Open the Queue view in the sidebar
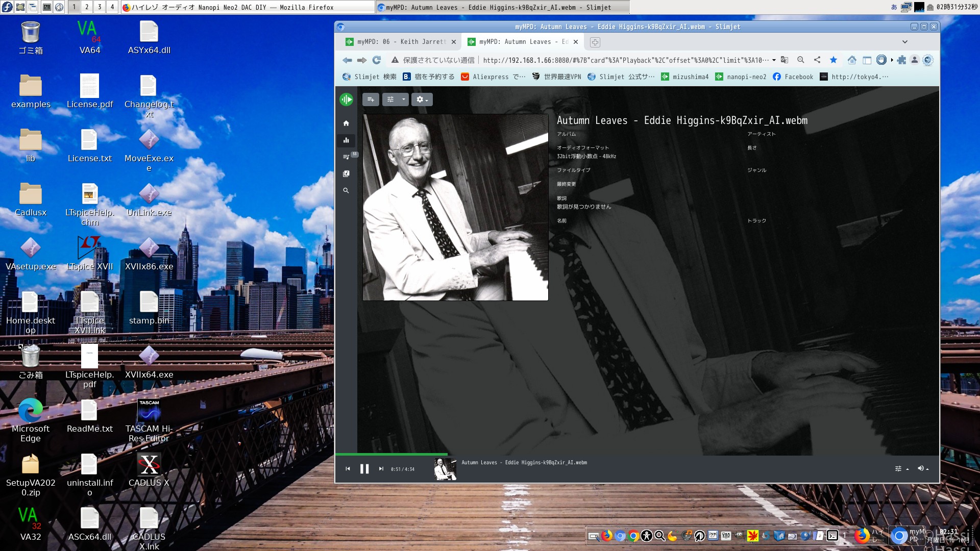The width and height of the screenshot is (980, 551). tap(346, 157)
